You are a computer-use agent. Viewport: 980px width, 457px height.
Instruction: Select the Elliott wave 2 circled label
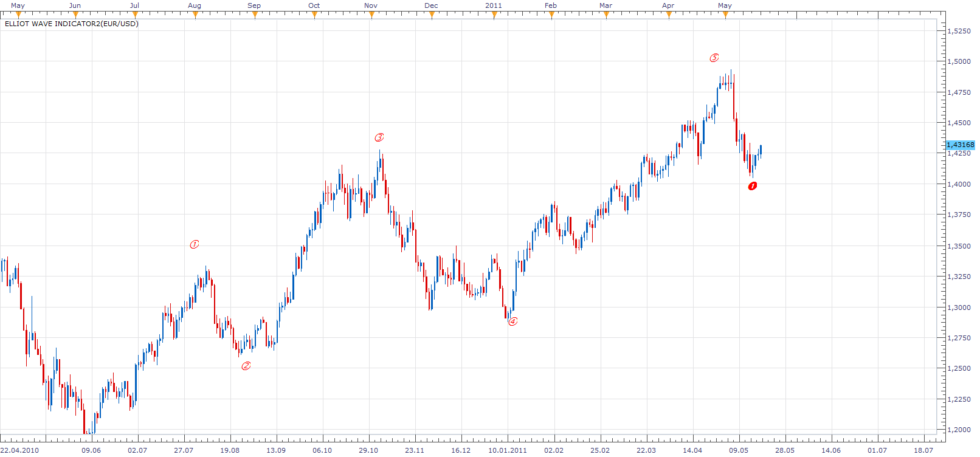246,365
